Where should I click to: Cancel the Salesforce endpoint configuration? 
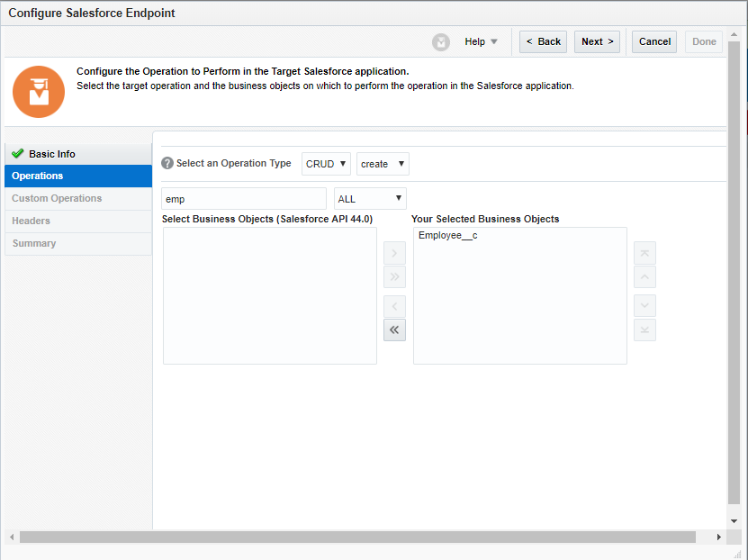point(654,42)
